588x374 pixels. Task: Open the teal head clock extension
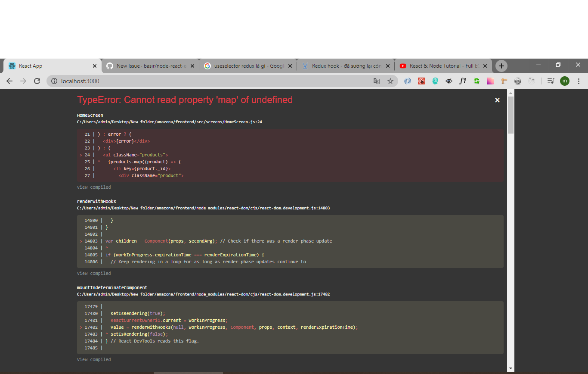435,81
